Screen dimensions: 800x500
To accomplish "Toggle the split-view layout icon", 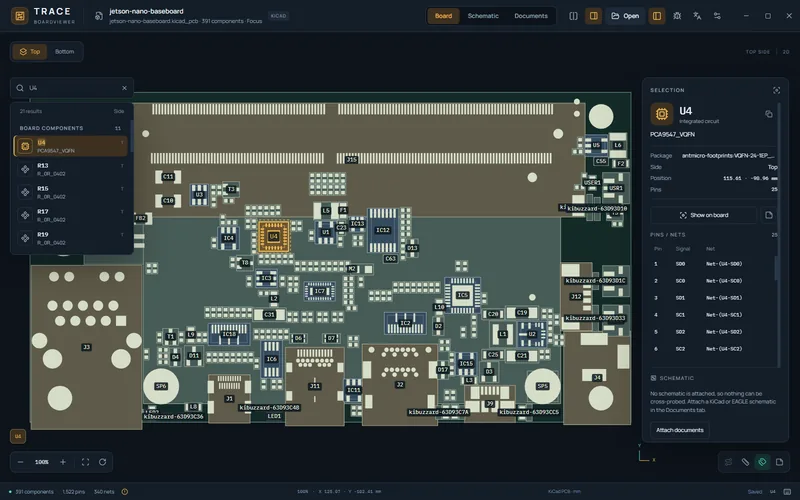I will (x=593, y=16).
